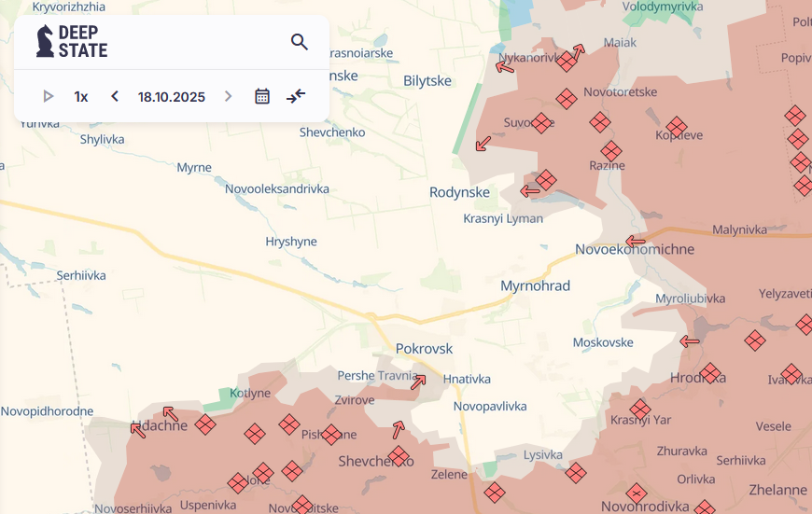Go to the next date arrow

click(228, 96)
